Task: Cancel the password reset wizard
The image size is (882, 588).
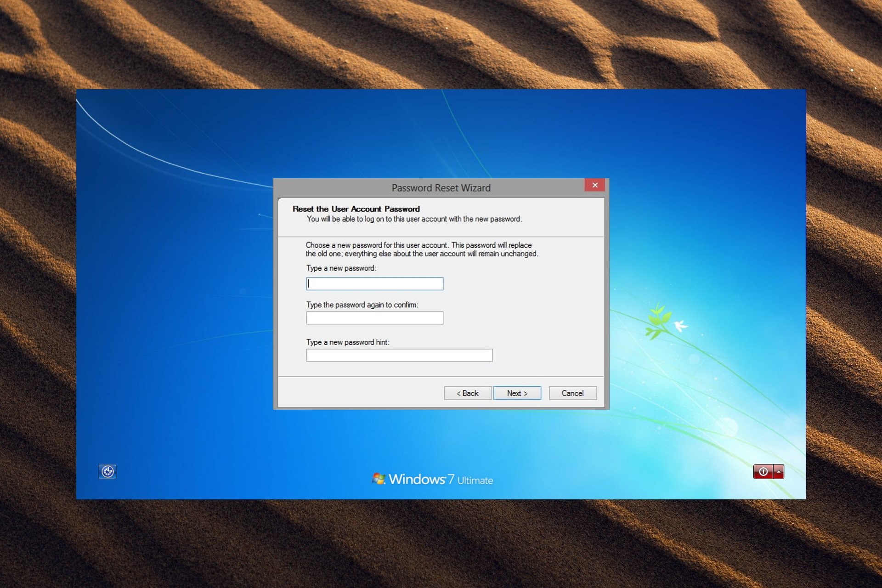Action: pyautogui.click(x=573, y=393)
